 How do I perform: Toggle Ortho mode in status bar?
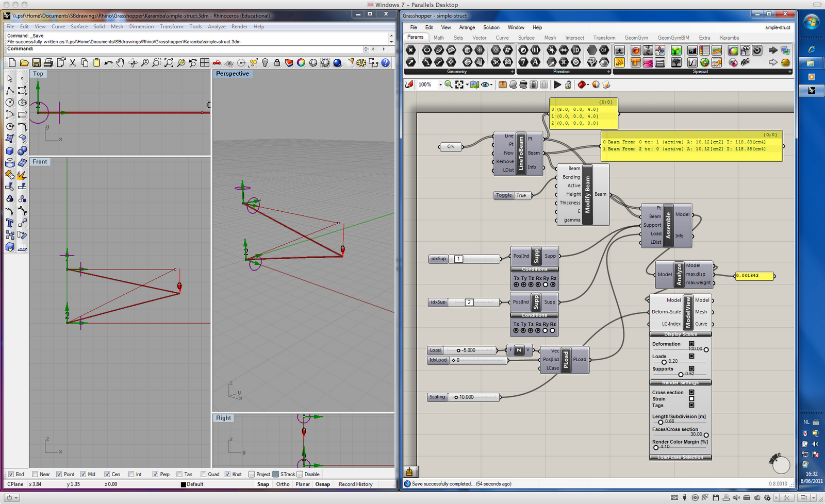(283, 484)
